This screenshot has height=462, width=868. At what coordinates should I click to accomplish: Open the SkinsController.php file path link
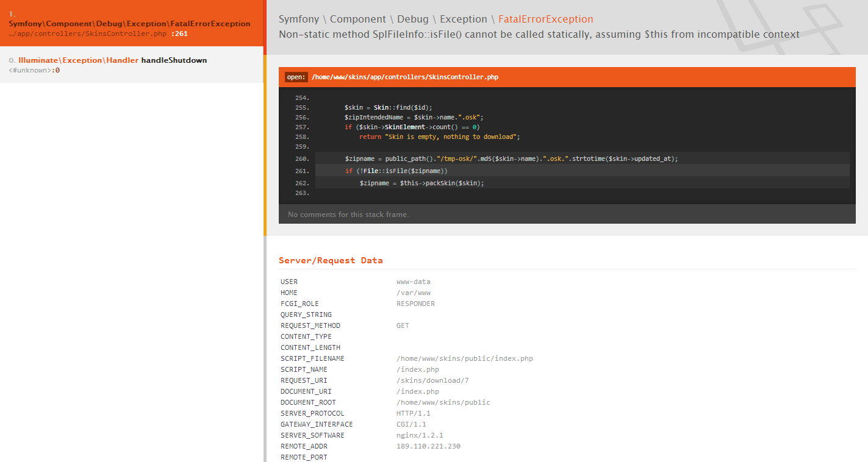click(405, 77)
